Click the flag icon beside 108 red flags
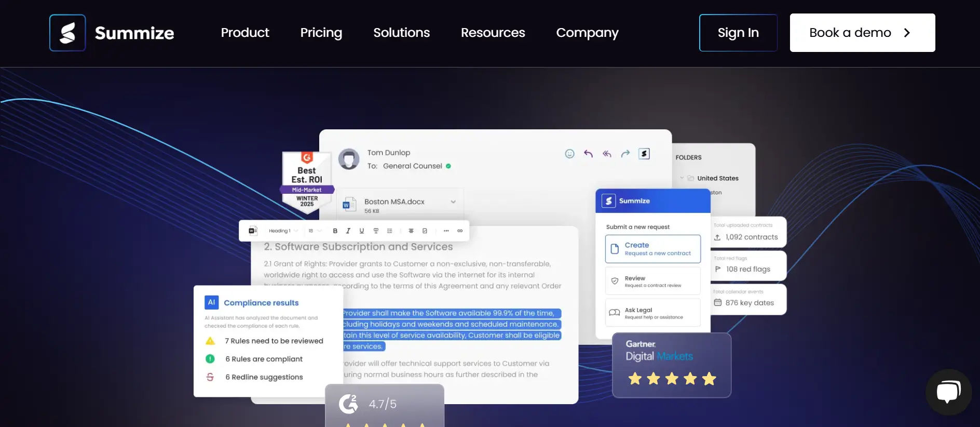Image resolution: width=980 pixels, height=427 pixels. [x=718, y=269]
